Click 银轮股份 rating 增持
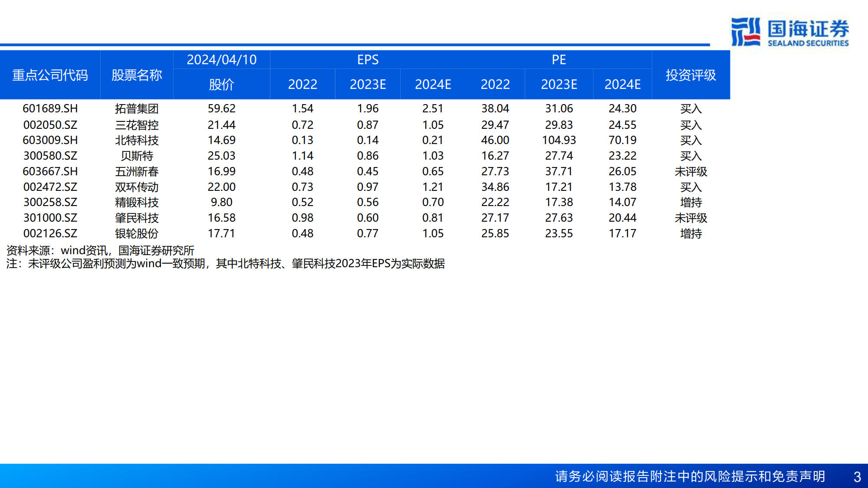 point(690,233)
